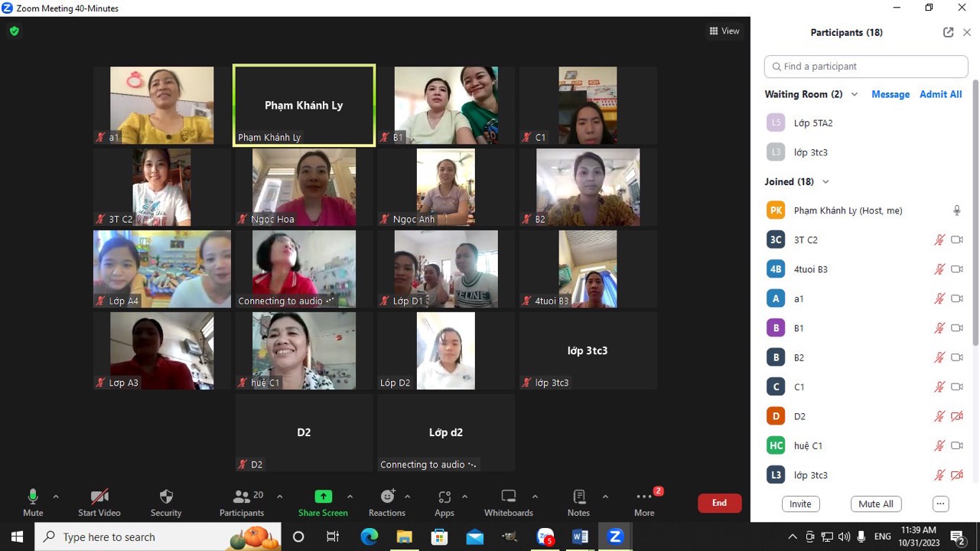This screenshot has height=551, width=980.
Task: Toggle the camera for participant 3T C2
Action: [956, 240]
